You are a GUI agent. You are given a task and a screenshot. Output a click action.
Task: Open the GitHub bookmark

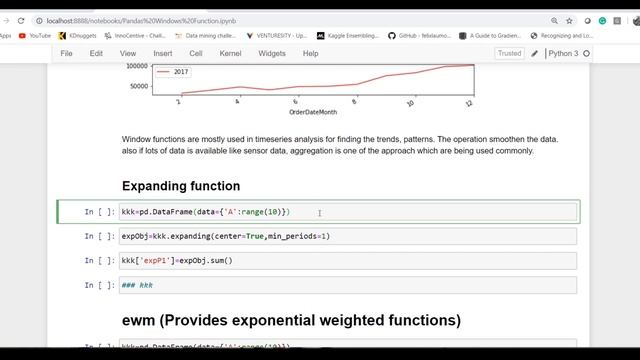click(419, 36)
